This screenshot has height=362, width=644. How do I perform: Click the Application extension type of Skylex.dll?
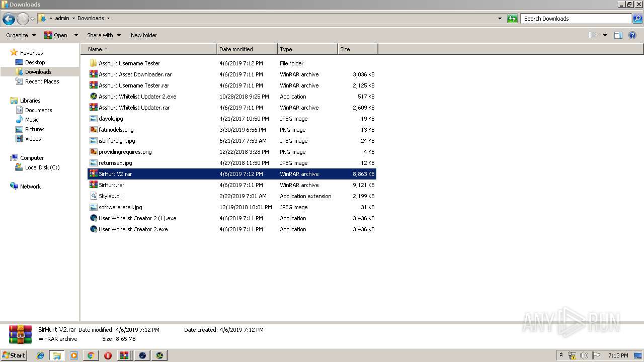(305, 196)
